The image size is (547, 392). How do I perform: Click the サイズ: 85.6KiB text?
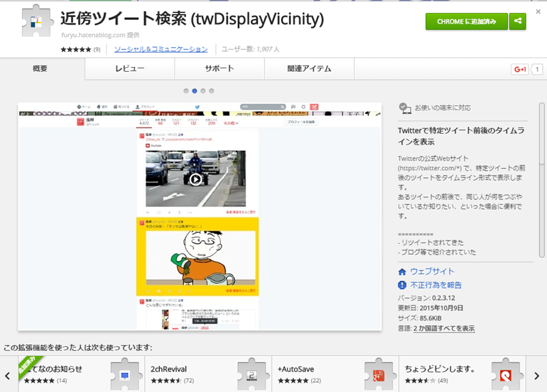pos(420,318)
